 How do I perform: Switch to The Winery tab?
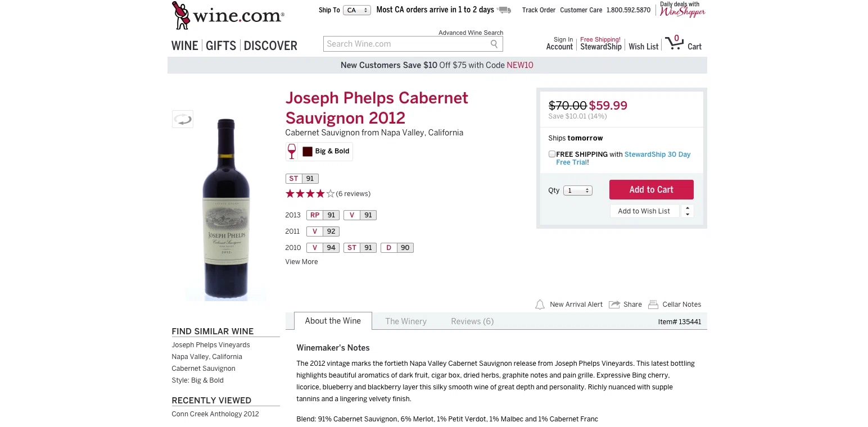(406, 321)
